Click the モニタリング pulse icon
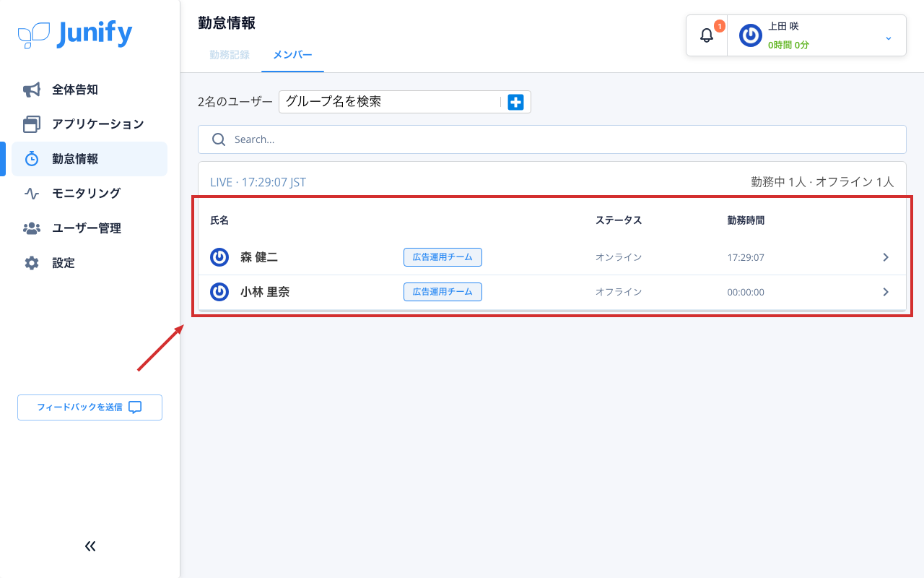 (x=32, y=194)
